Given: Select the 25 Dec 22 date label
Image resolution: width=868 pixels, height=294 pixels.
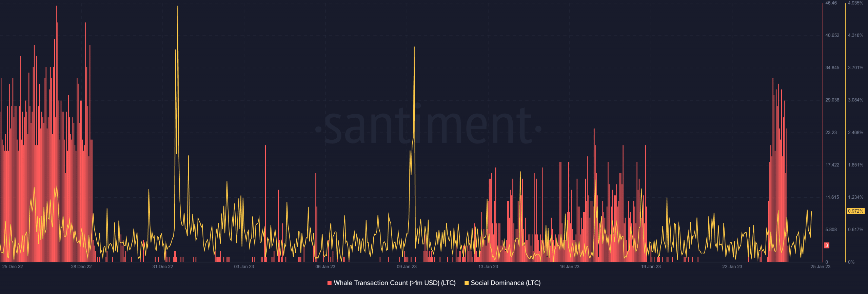Looking at the screenshot, I should click(x=13, y=267).
